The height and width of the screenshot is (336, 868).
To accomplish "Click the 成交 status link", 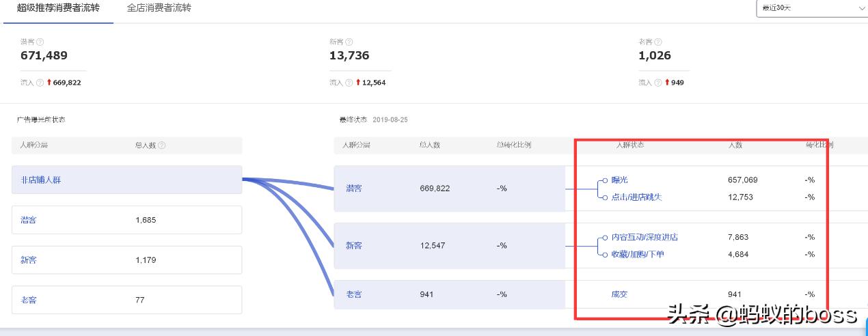I will point(619,294).
